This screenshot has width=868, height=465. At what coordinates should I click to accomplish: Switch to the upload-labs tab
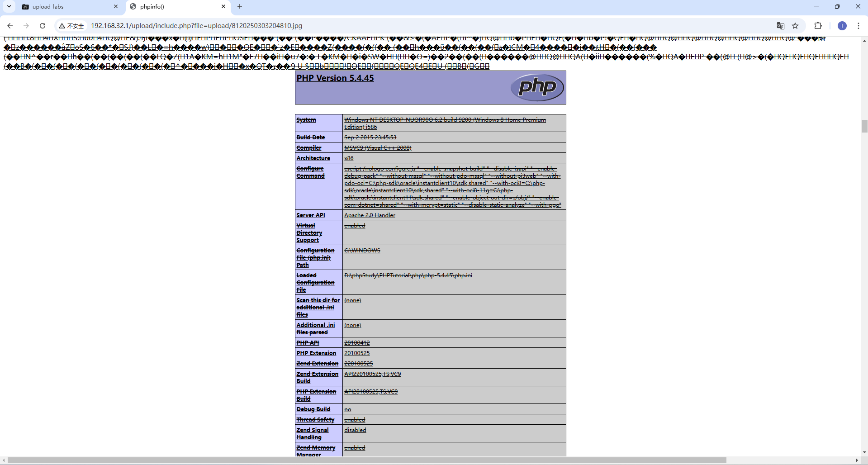click(x=70, y=6)
